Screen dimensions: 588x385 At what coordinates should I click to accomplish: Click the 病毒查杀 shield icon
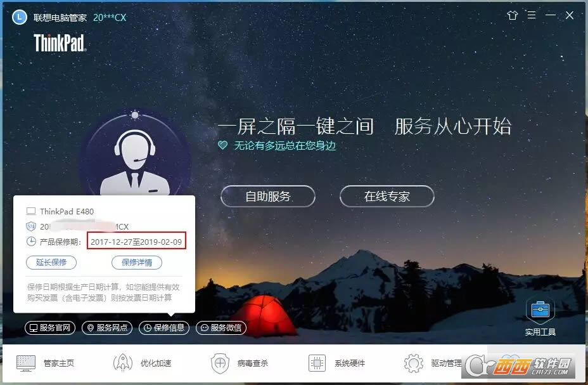pos(220,363)
